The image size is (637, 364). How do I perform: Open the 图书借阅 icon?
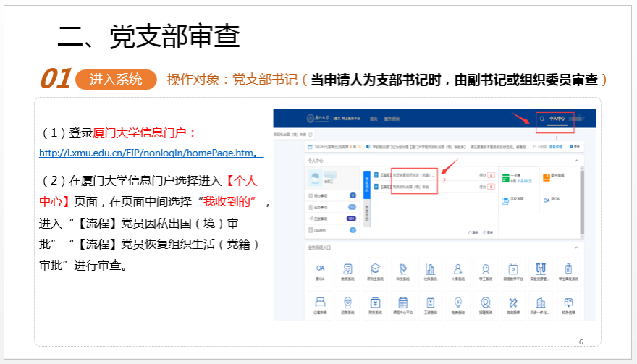pyautogui.click(x=547, y=177)
